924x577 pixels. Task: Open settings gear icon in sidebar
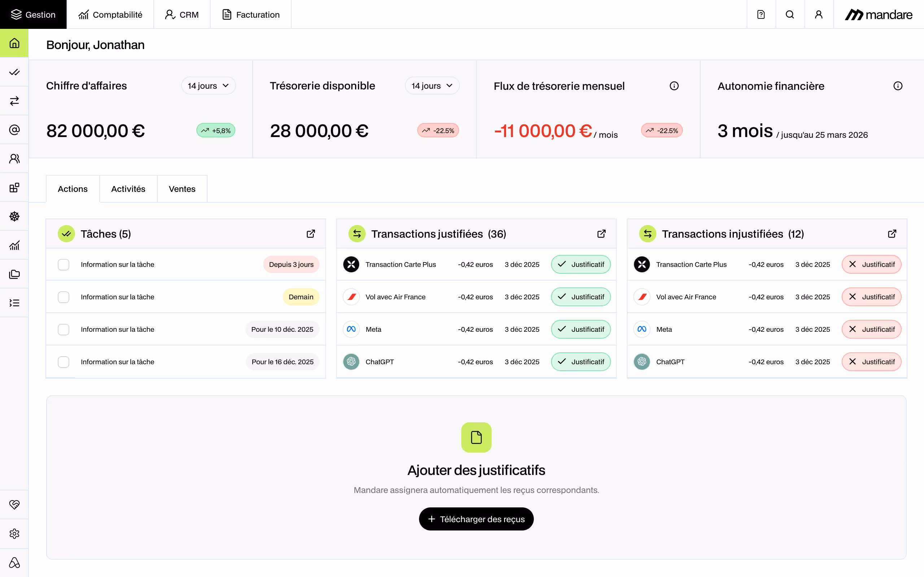14,533
